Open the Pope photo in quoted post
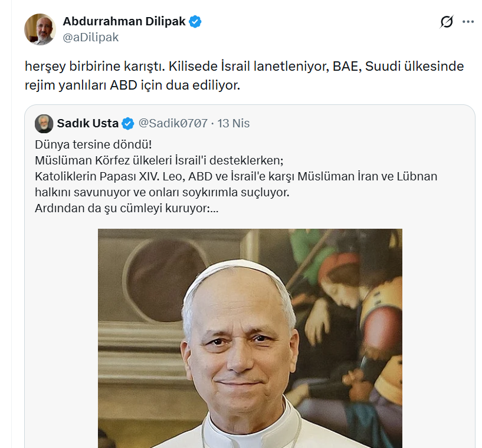This screenshot has width=482, height=448. [250, 338]
